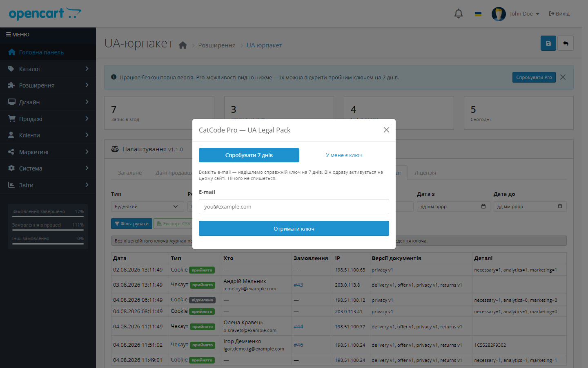588x368 pixels.
Task: Click the John Doe avatar picture
Action: point(499,14)
